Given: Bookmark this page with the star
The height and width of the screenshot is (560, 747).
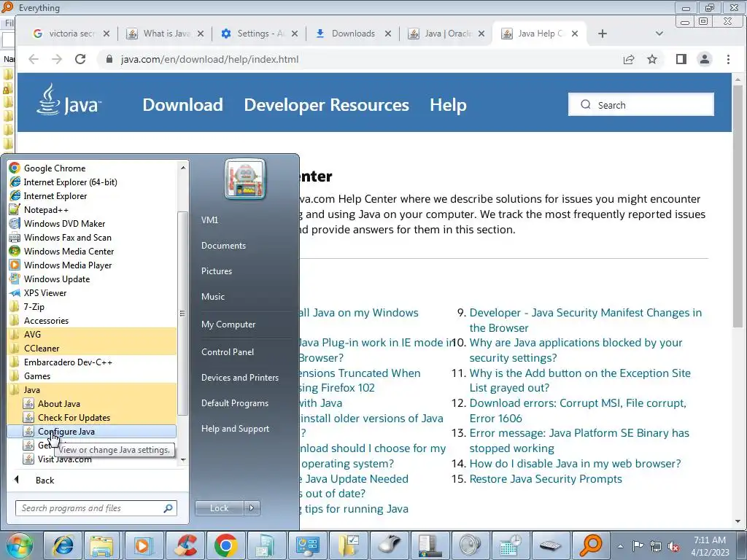Looking at the screenshot, I should pos(652,59).
